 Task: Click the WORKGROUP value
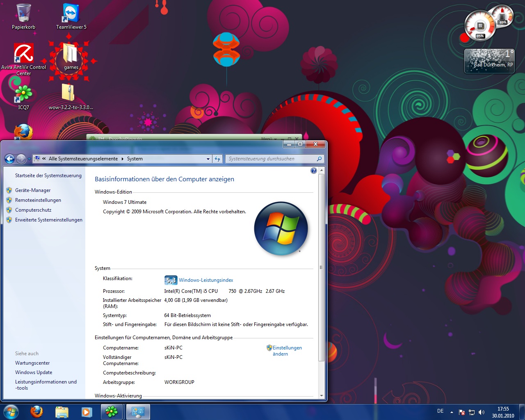[179, 382]
